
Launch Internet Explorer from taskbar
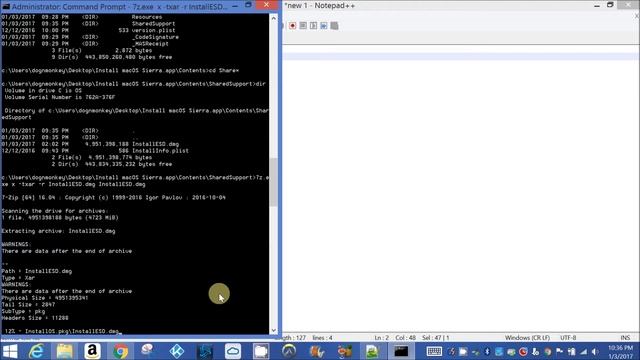(x=37, y=351)
